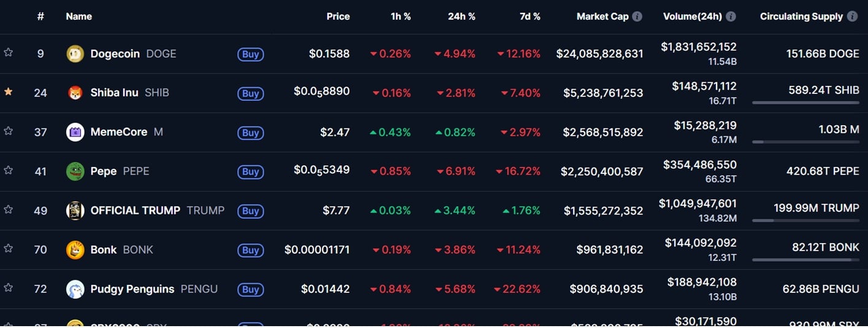The width and height of the screenshot is (868, 328).
Task: Buy Dogecoin using Buy button
Action: (x=250, y=54)
